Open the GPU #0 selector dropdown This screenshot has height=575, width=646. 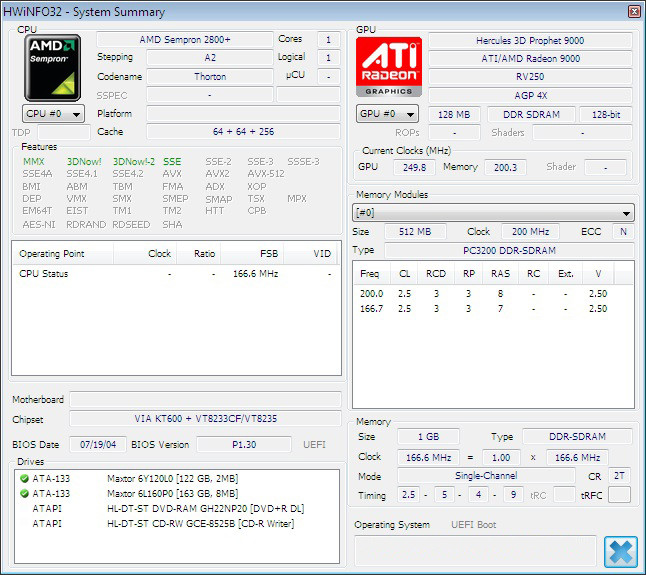tap(387, 114)
